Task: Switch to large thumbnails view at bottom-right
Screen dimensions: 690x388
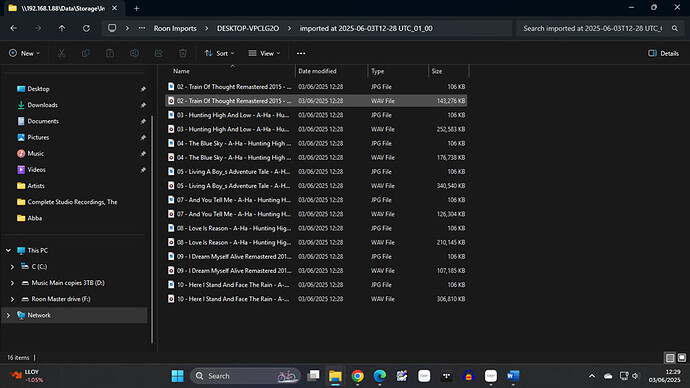Action: (x=682, y=358)
